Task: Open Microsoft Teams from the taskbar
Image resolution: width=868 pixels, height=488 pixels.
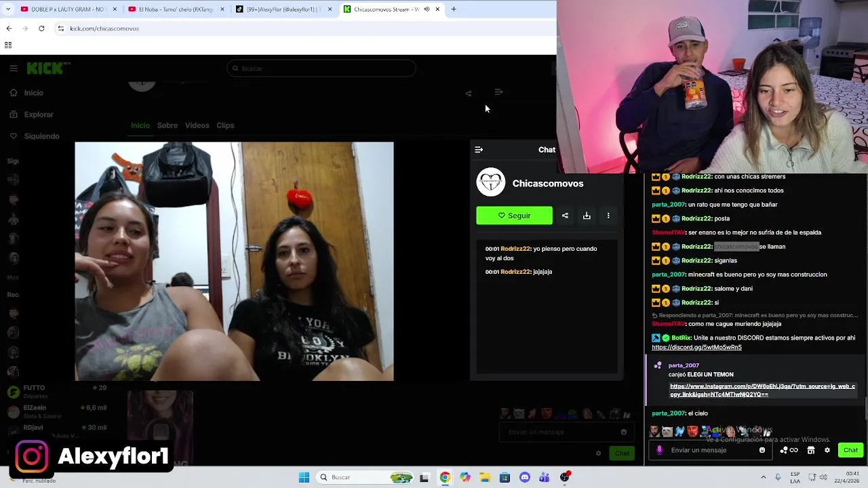Action: [545, 477]
